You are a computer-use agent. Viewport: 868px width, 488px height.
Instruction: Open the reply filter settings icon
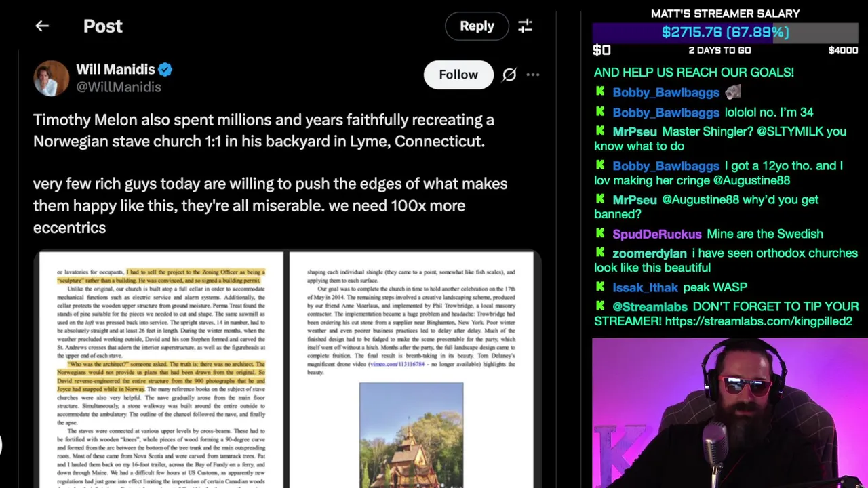[525, 26]
